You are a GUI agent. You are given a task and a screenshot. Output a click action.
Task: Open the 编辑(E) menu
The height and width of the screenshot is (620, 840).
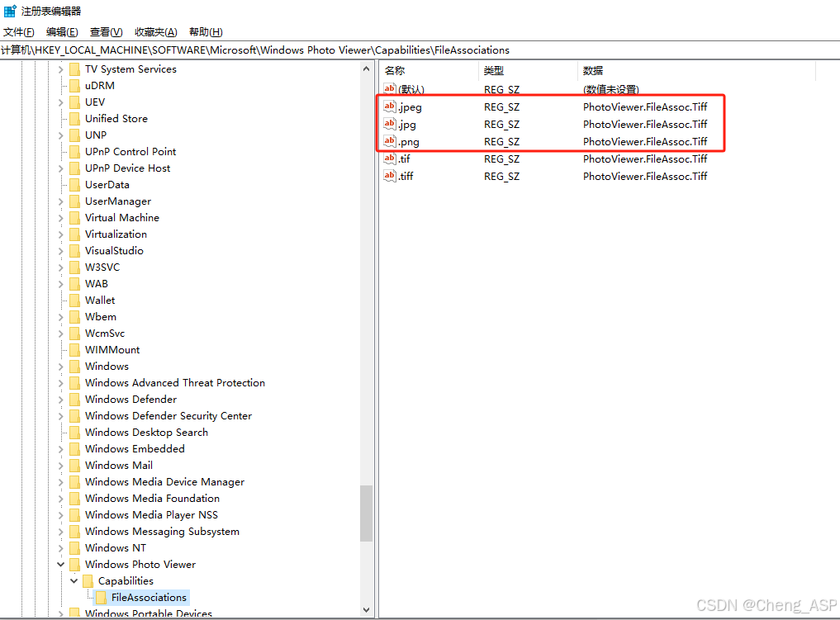tap(62, 32)
